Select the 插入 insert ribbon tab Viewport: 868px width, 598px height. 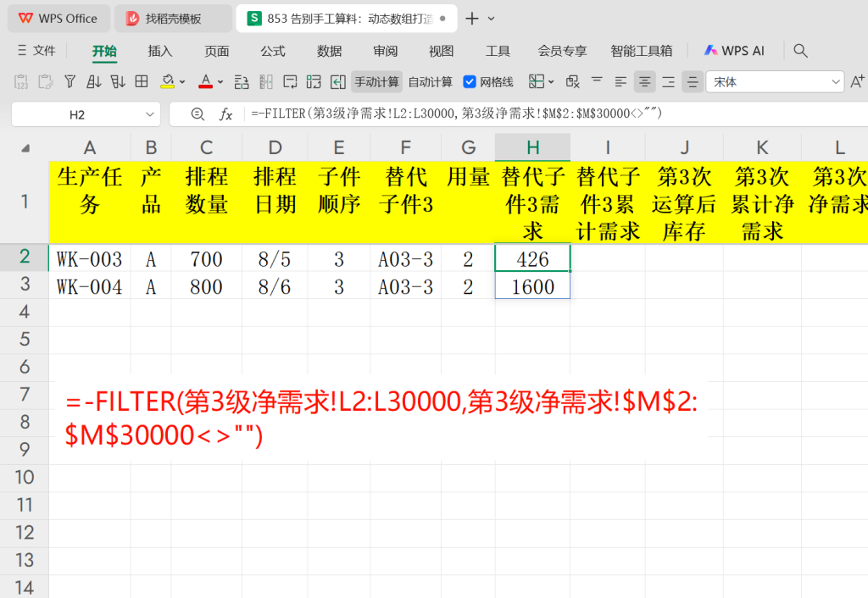(160, 51)
